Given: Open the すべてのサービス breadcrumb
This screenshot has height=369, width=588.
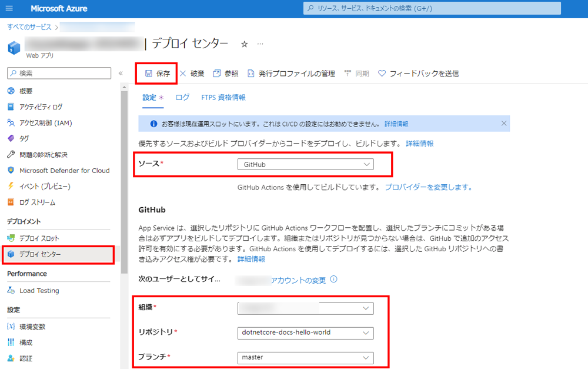Looking at the screenshot, I should coord(29,27).
